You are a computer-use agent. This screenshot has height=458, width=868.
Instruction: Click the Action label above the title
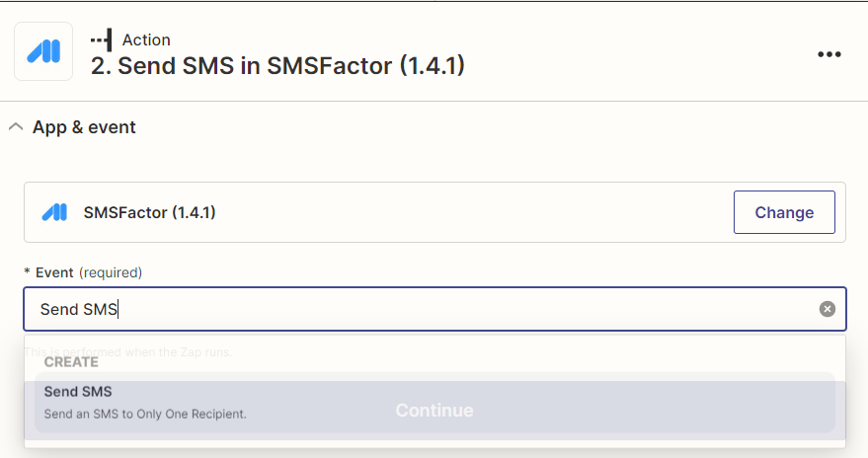pyautogui.click(x=146, y=39)
